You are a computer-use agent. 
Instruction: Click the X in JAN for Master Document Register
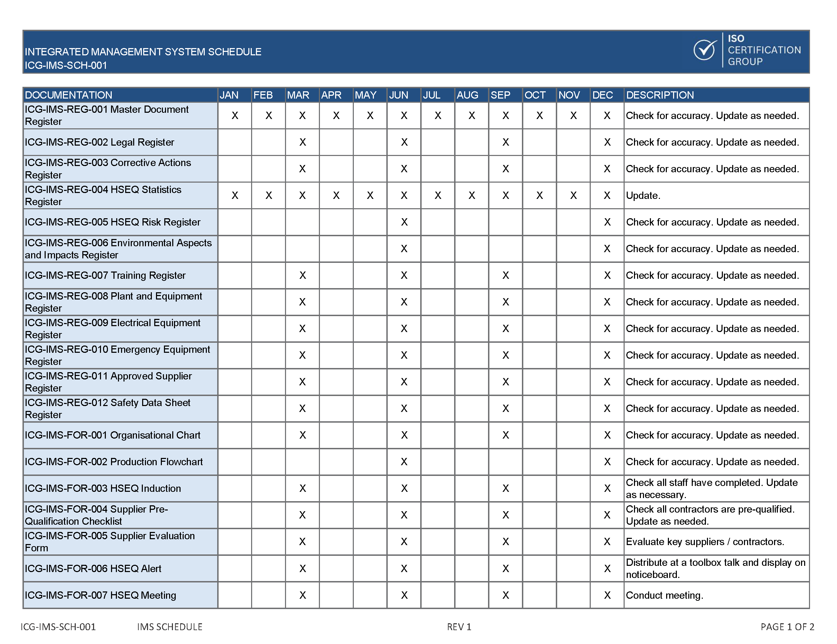(x=235, y=116)
